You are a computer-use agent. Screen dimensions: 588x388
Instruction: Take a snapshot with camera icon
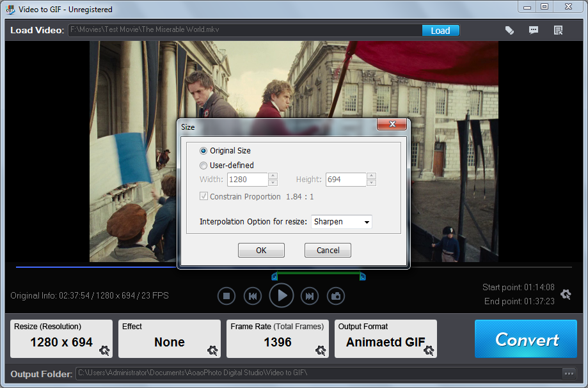(336, 296)
